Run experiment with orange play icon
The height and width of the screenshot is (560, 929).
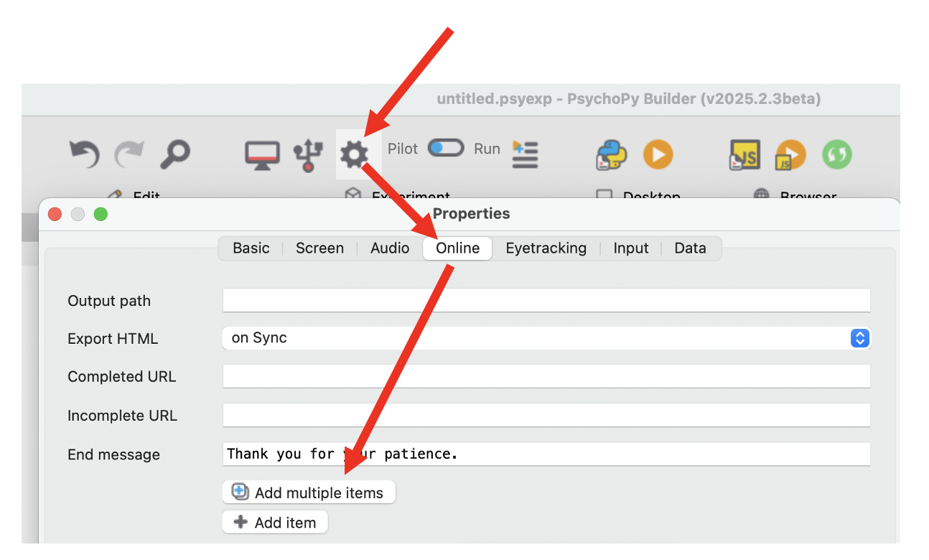click(x=658, y=154)
